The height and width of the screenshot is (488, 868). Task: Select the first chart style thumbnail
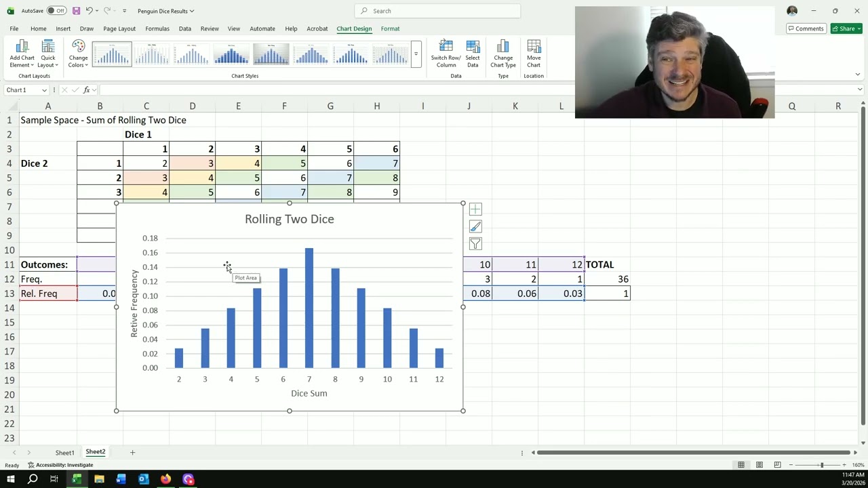[112, 54]
